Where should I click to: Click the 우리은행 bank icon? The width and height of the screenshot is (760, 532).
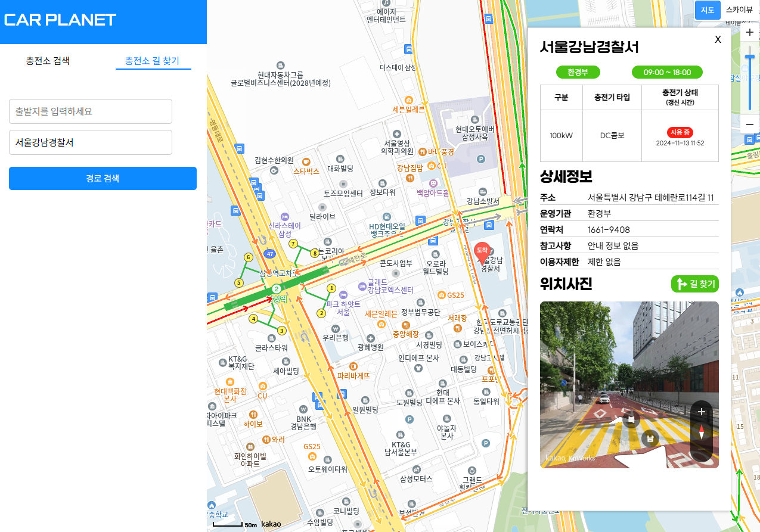[336, 328]
